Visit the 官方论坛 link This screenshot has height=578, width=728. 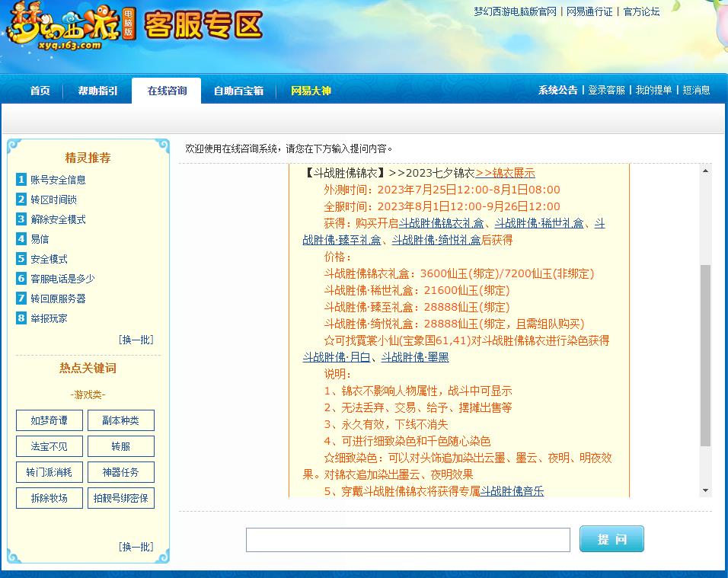pyautogui.click(x=641, y=11)
